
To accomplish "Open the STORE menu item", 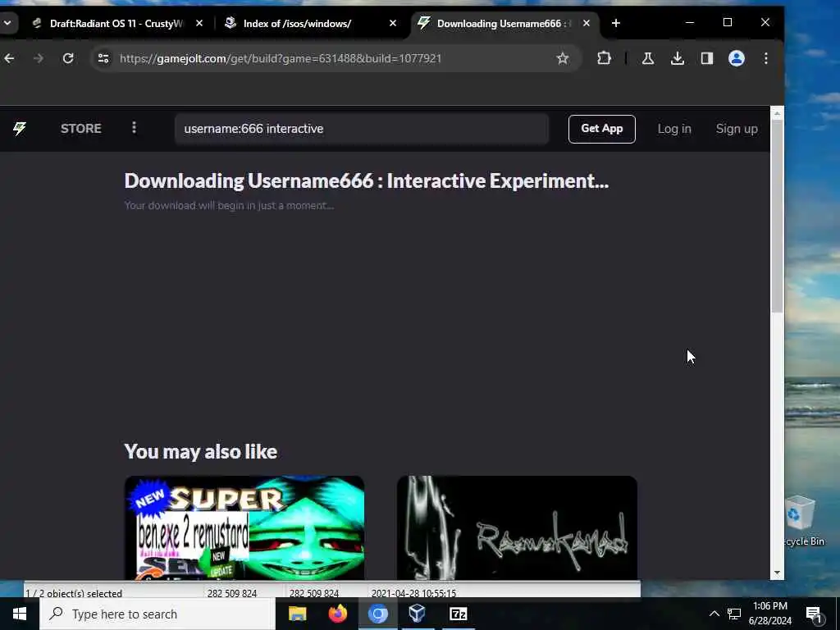I will click(x=81, y=129).
